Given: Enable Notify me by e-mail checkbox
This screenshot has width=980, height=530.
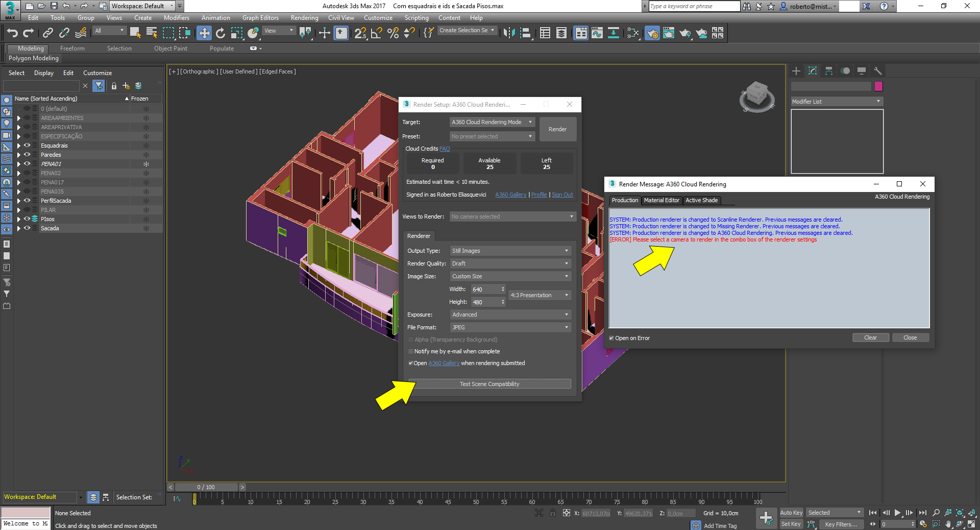Looking at the screenshot, I should point(411,351).
